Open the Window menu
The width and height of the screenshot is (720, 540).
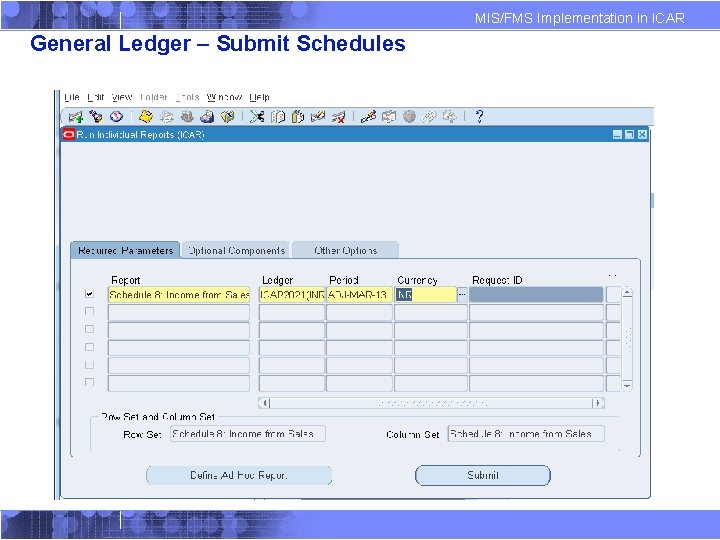[x=224, y=97]
